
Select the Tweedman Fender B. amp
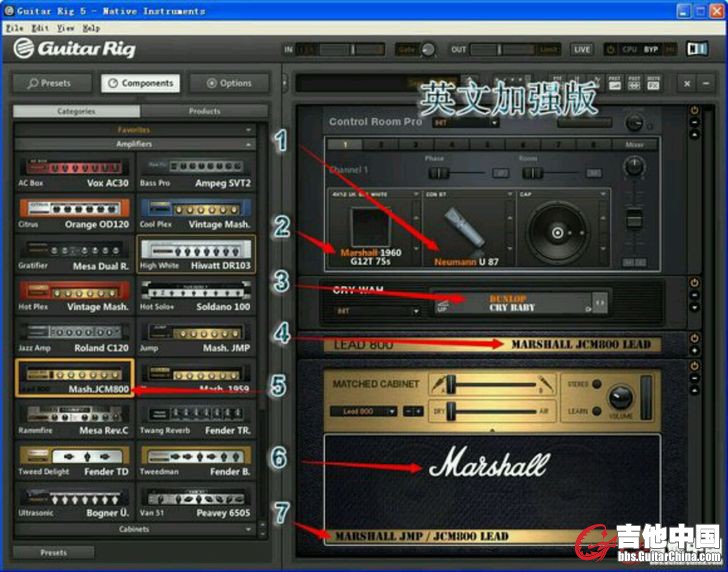(195, 460)
